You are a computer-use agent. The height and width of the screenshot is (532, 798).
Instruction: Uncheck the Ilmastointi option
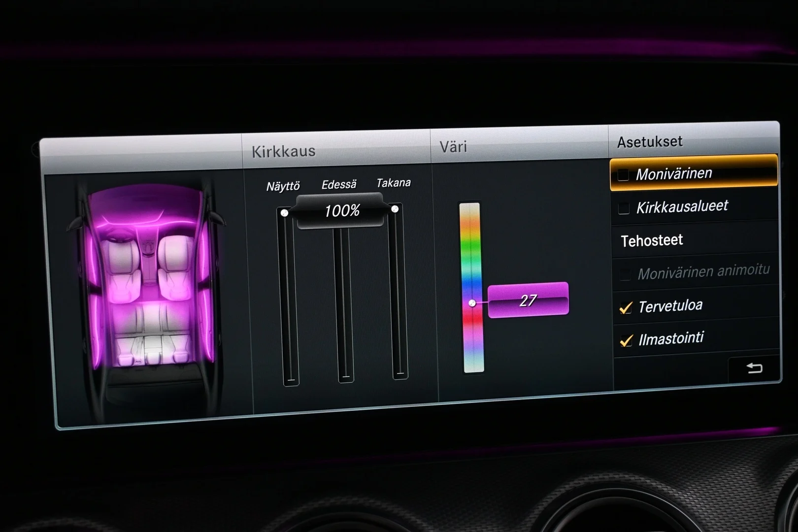pyautogui.click(x=626, y=340)
